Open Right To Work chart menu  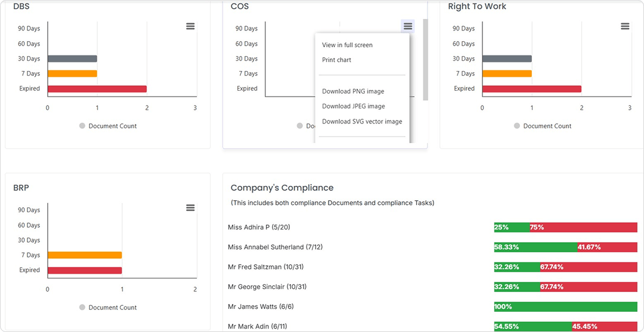click(x=625, y=26)
